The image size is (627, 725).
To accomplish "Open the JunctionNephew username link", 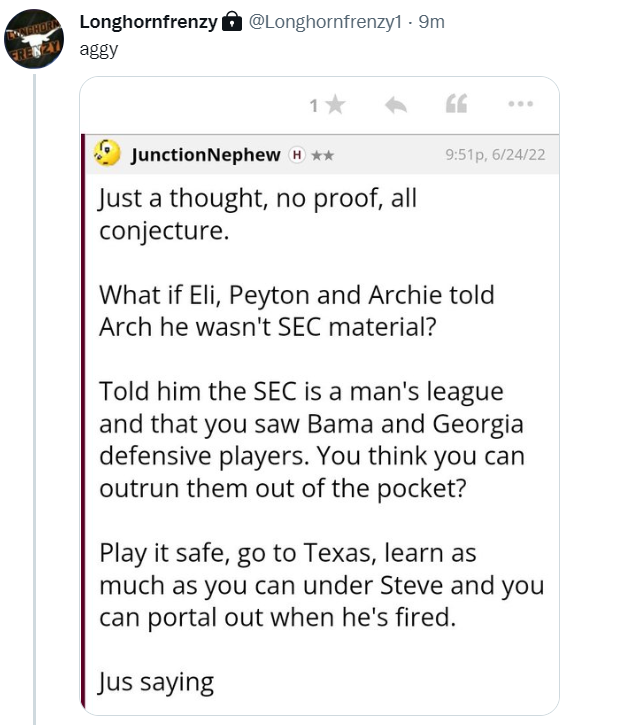I will point(206,155).
